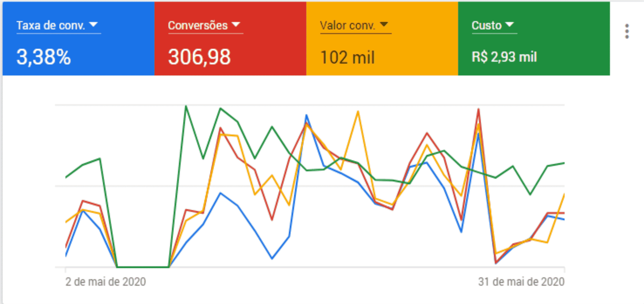Open the Valor conv. dropdown arrow

[x=384, y=25]
